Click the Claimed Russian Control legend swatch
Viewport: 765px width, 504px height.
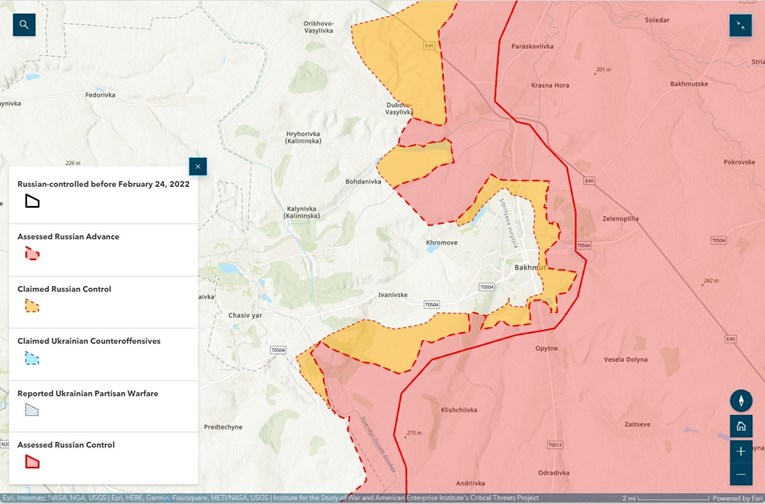point(32,306)
